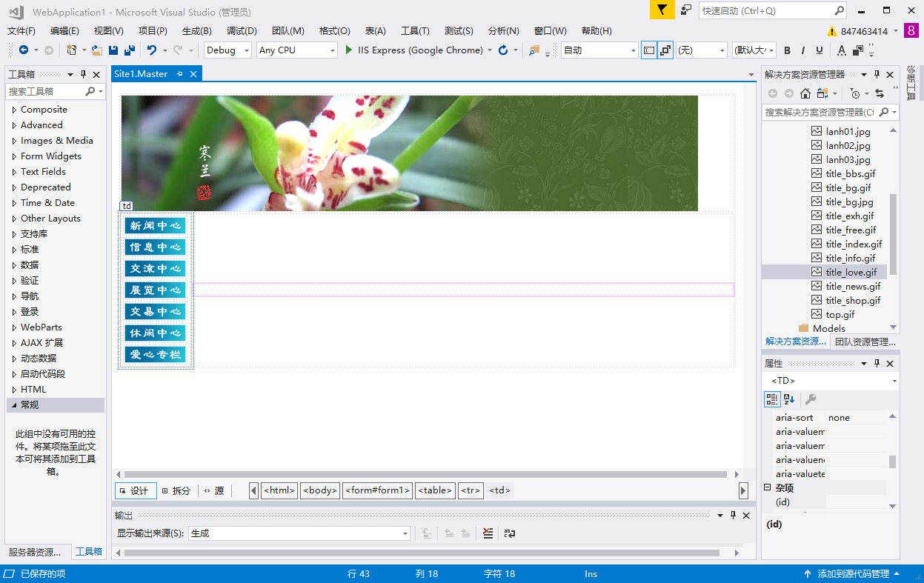Open the 调试(D) menu

coord(242,30)
